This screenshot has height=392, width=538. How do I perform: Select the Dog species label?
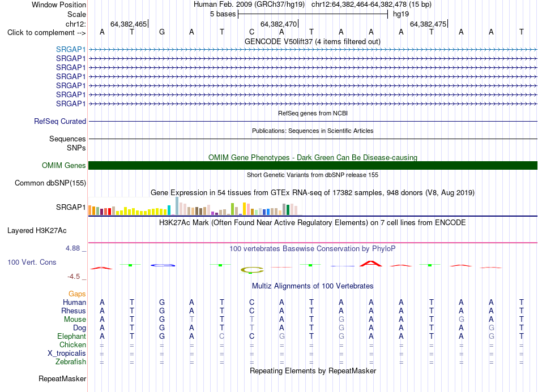click(x=79, y=328)
